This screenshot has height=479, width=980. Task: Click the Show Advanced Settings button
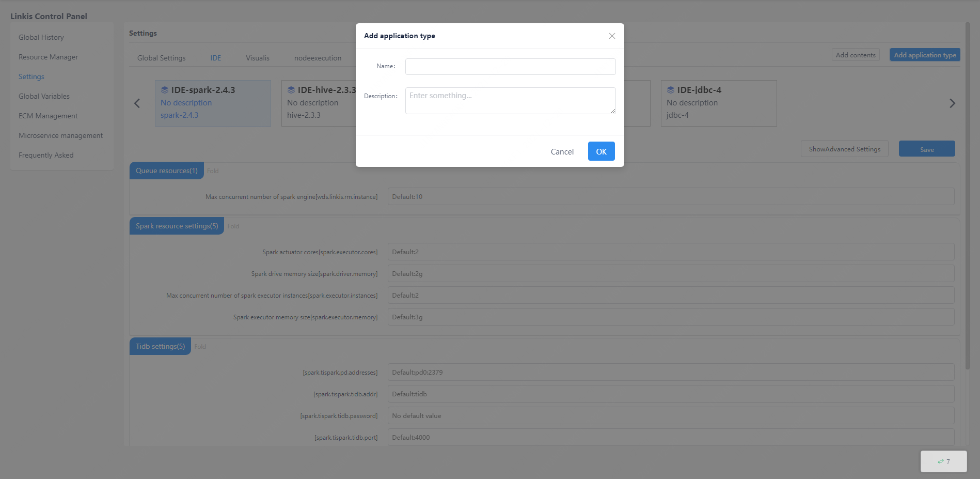coord(844,149)
